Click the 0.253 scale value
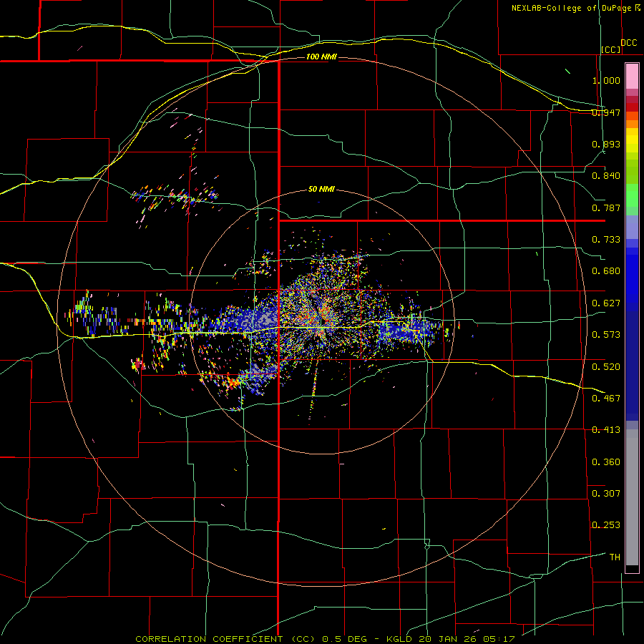 [x=606, y=525]
